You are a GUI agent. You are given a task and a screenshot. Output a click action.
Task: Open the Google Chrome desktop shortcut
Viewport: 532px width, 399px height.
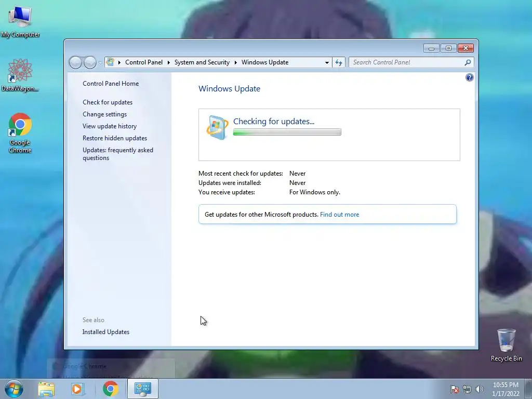tap(20, 133)
